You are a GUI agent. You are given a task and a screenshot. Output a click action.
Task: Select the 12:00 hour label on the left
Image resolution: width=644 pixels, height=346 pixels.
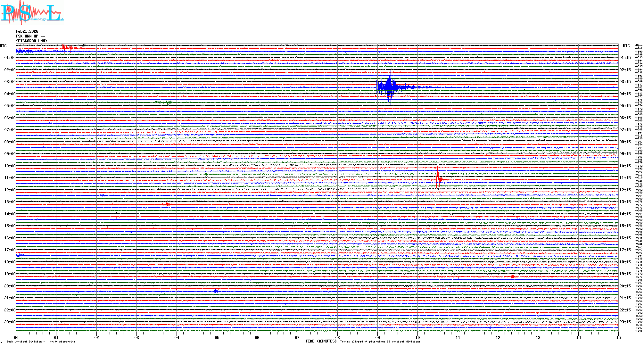pyautogui.click(x=10, y=190)
